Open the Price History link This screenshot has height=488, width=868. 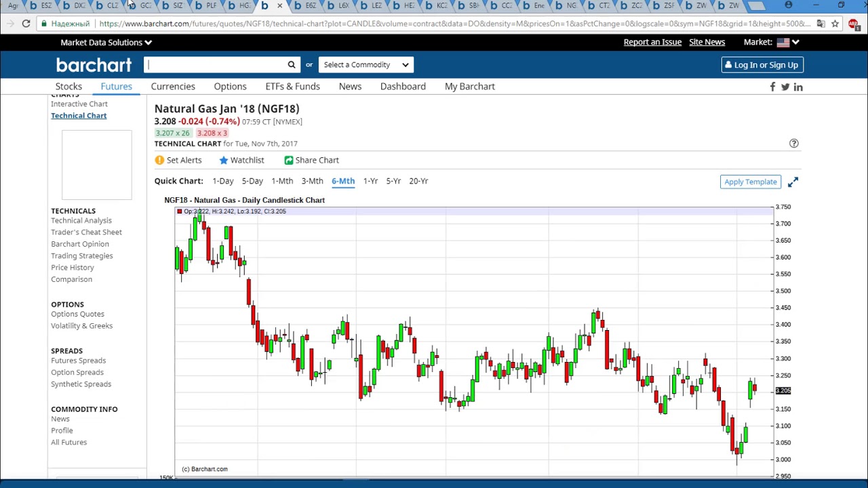click(73, 268)
